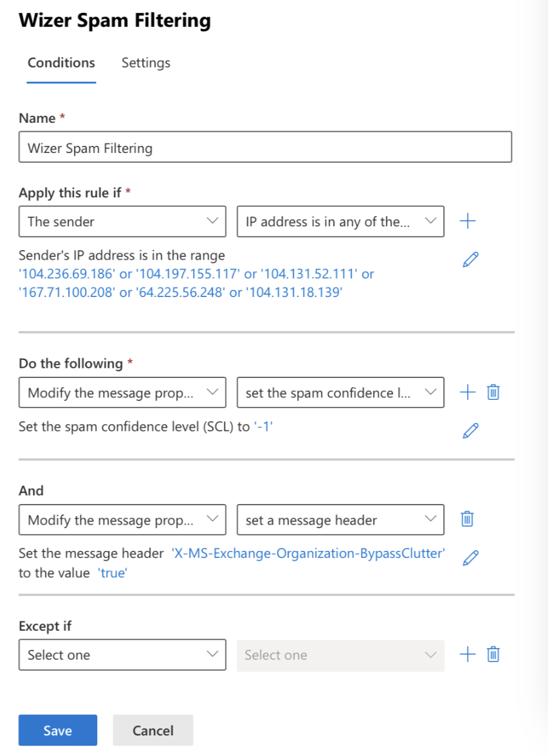
Task: Open 'The sender' condition dropdown
Action: 122,221
